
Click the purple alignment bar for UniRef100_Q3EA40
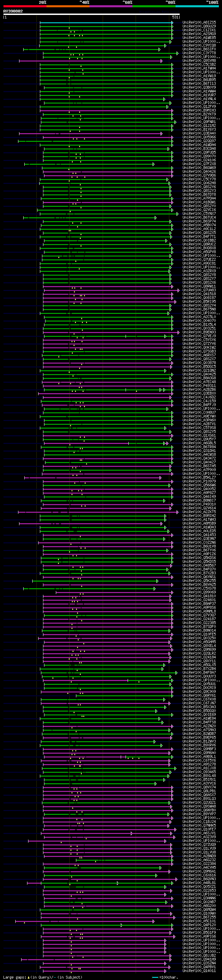point(91,133)
